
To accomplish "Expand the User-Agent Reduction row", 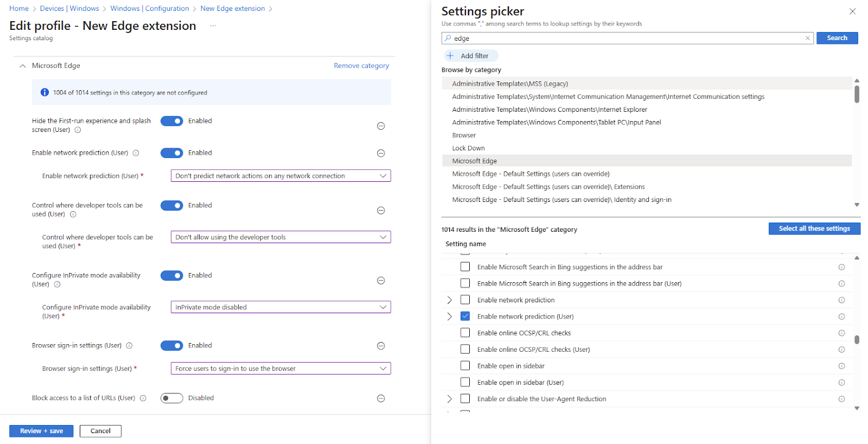I will coord(449,399).
